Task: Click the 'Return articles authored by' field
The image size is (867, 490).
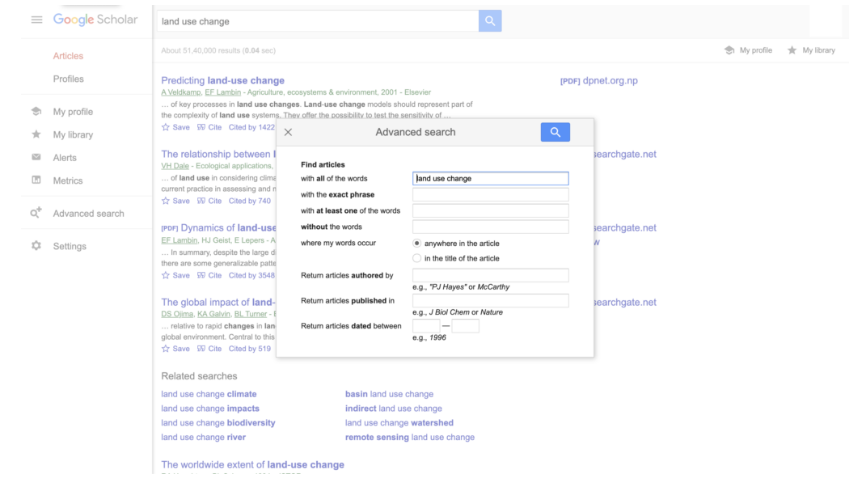Action: click(x=490, y=275)
